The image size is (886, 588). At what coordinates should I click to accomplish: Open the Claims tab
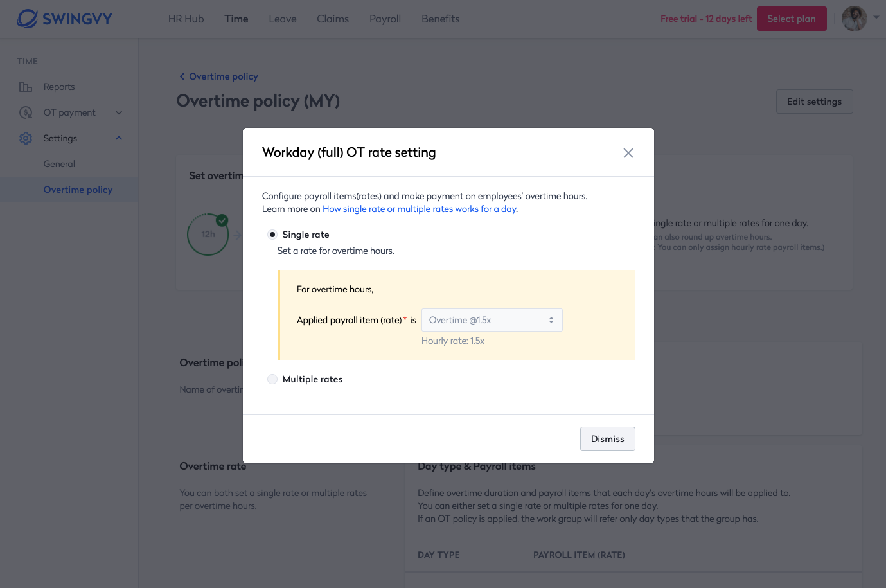click(x=333, y=19)
